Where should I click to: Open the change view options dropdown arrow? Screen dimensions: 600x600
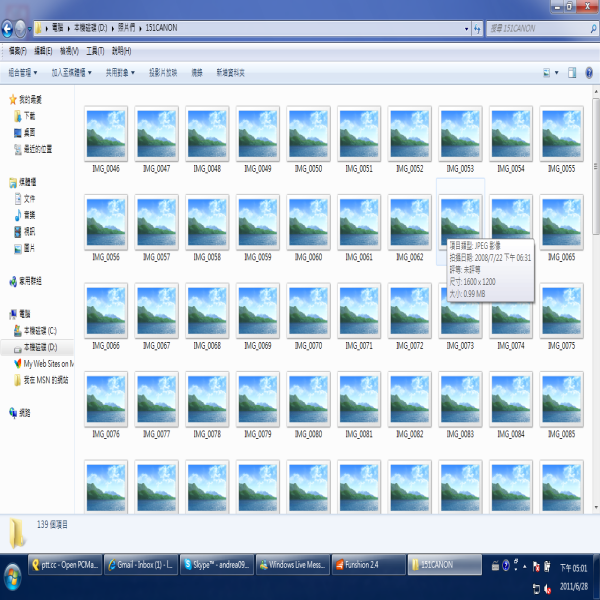(x=557, y=72)
